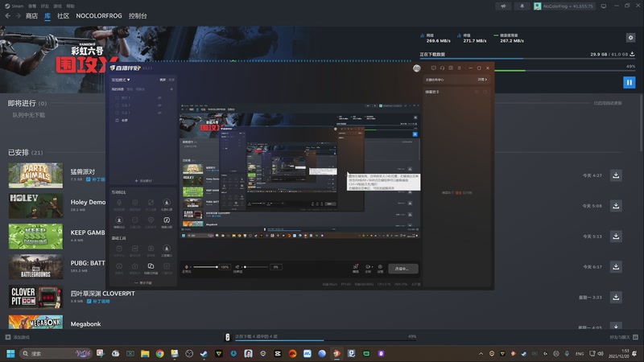
Task: Pause the current Steam download
Action: [x=629, y=83]
